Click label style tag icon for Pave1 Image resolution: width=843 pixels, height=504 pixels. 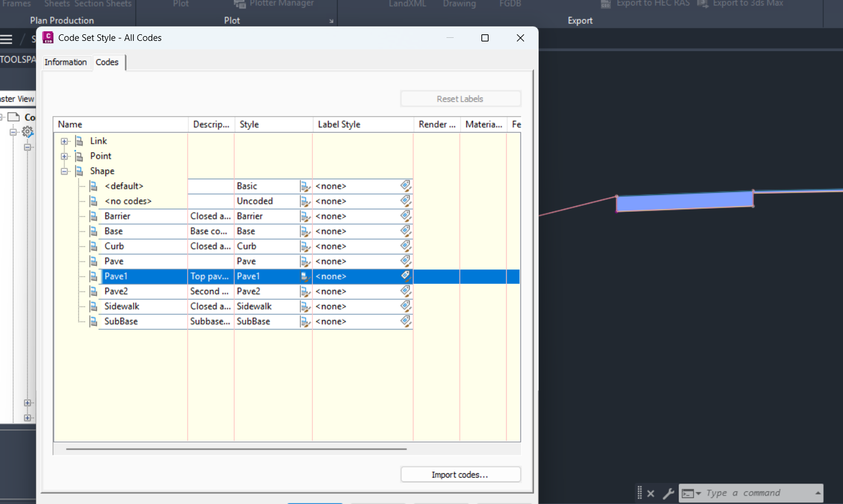point(406,275)
